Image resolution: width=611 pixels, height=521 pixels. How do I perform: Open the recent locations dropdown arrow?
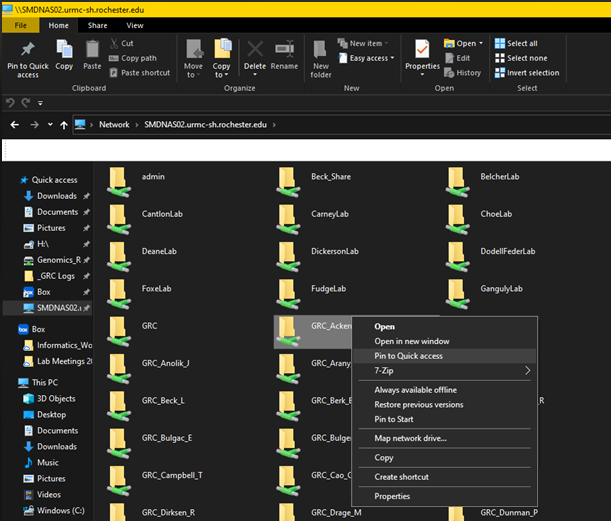coord(50,125)
